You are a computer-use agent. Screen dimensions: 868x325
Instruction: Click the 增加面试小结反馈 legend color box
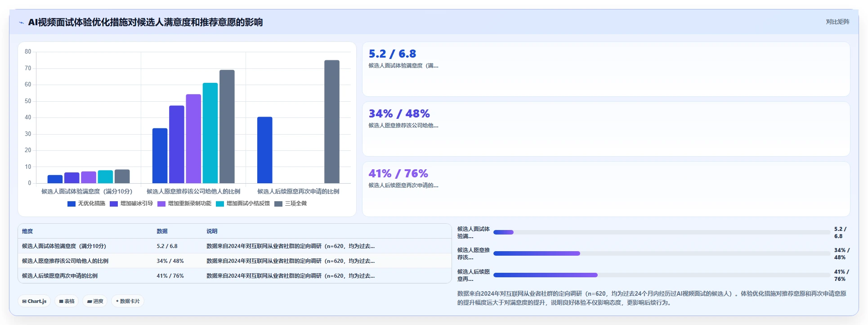[219, 204]
